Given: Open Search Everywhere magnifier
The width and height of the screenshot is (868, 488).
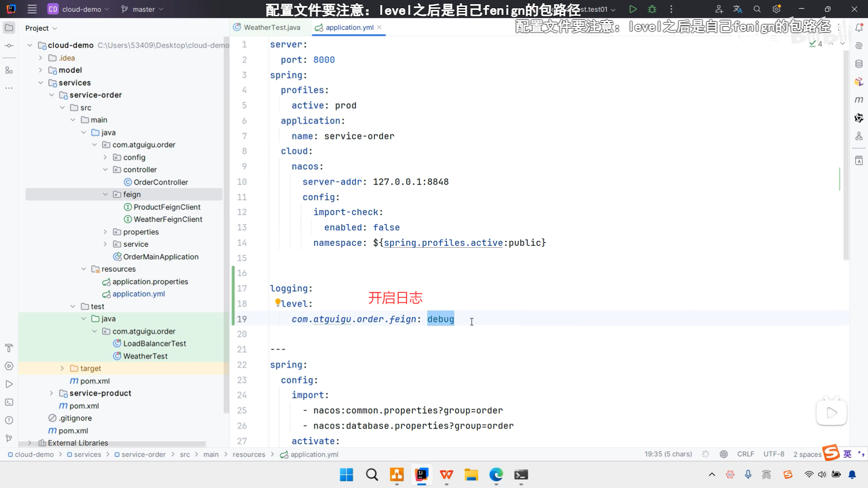Looking at the screenshot, I should tap(757, 9).
